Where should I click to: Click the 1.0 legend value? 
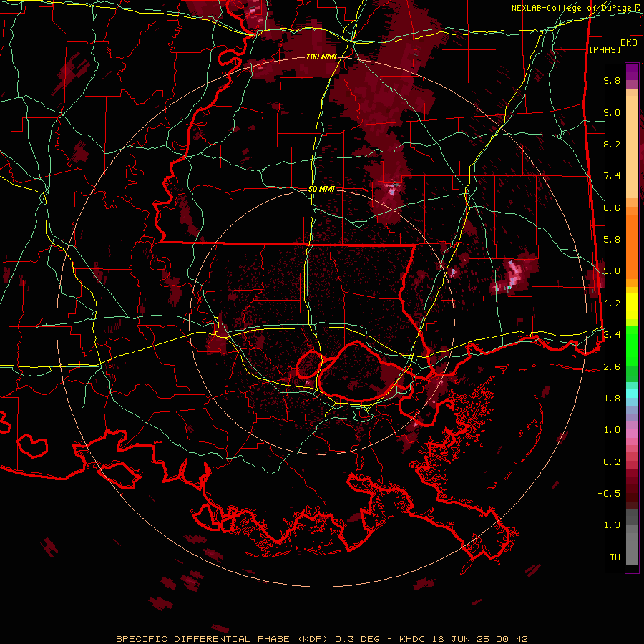pyautogui.click(x=612, y=429)
